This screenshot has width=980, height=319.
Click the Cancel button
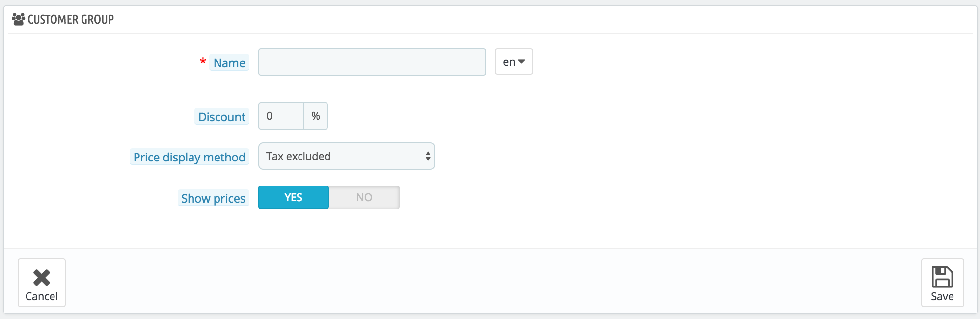tap(42, 283)
